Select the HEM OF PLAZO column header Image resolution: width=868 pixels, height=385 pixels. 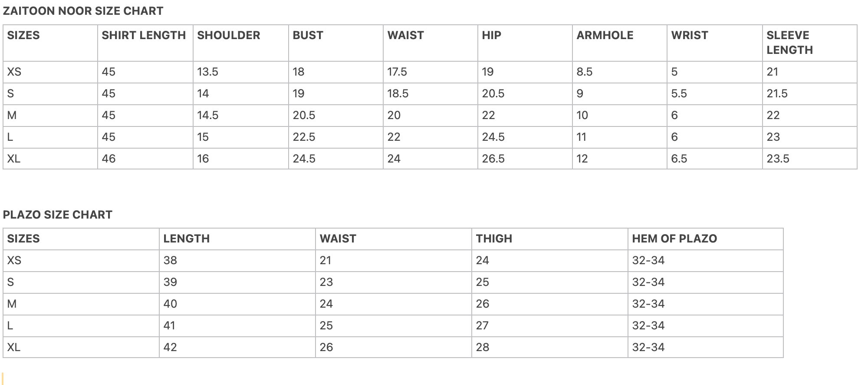point(674,239)
